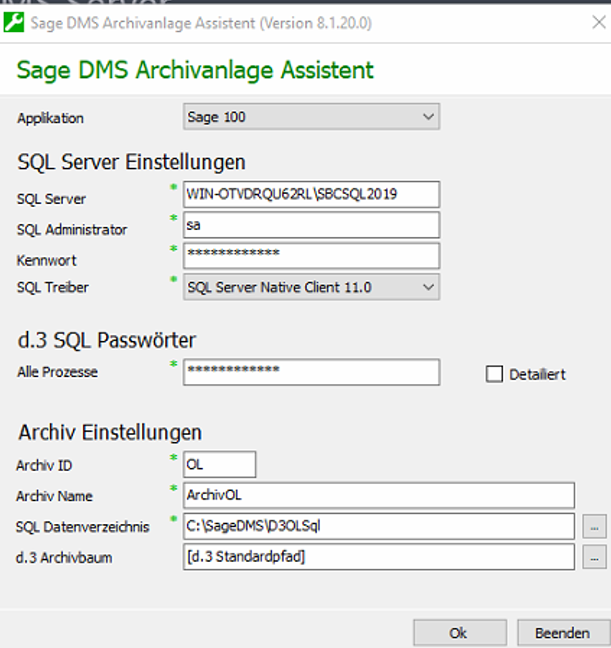Browse for d.3 Archivbaum path
611x648 pixels.
pos(594,557)
